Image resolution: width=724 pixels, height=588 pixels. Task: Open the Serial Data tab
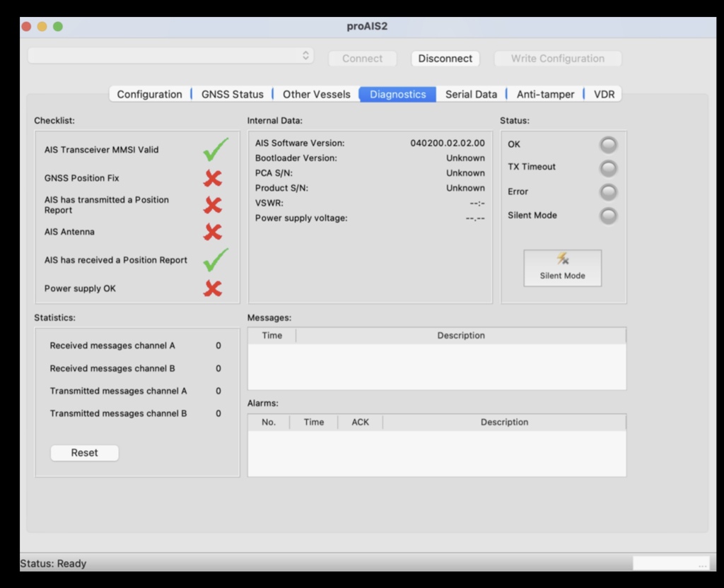(471, 94)
